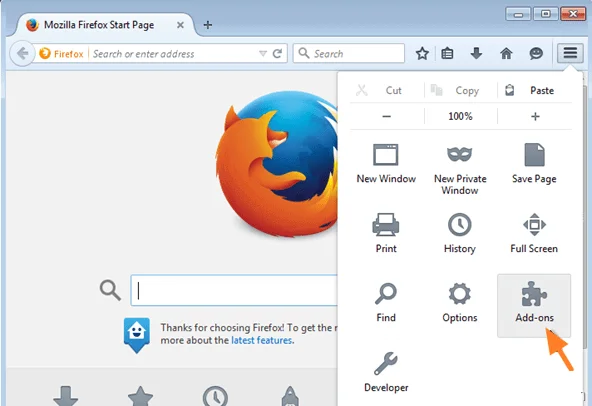
Task: Zoom in with the plus button
Action: point(535,116)
